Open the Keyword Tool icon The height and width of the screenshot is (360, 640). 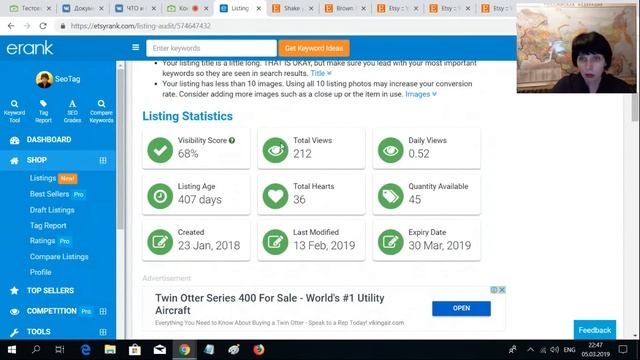pyautogui.click(x=14, y=111)
